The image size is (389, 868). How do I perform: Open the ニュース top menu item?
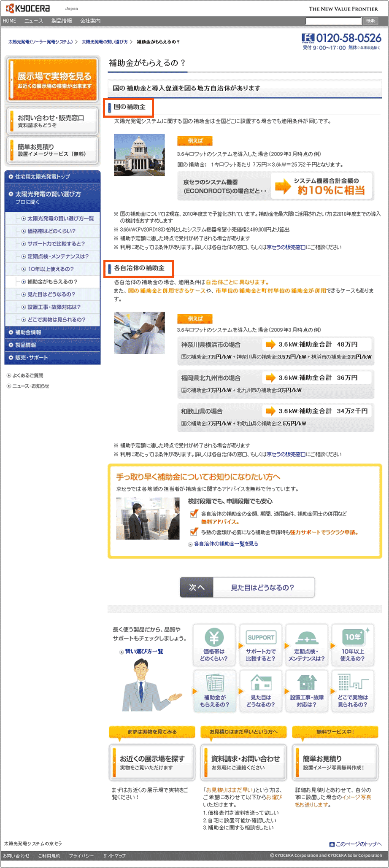pos(33,21)
